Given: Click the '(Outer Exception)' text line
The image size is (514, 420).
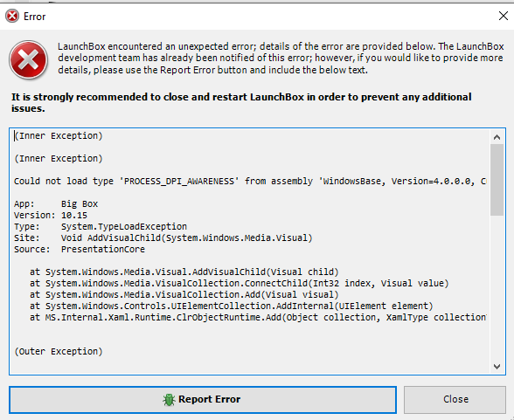Looking at the screenshot, I should click(59, 352).
